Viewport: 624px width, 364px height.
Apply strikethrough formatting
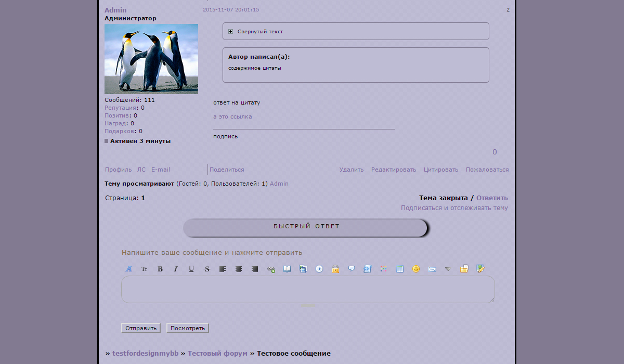(x=207, y=269)
